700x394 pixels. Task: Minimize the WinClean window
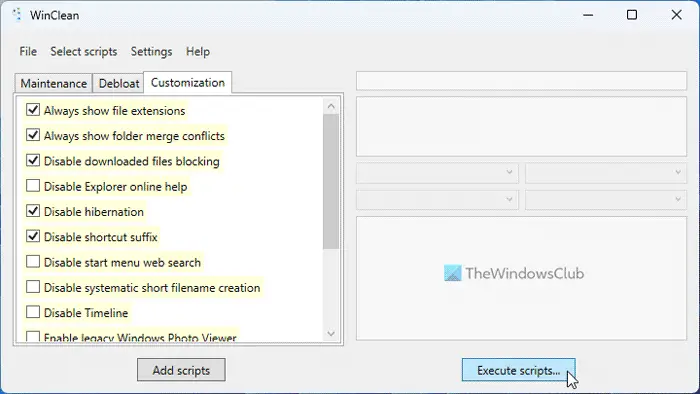(x=588, y=15)
